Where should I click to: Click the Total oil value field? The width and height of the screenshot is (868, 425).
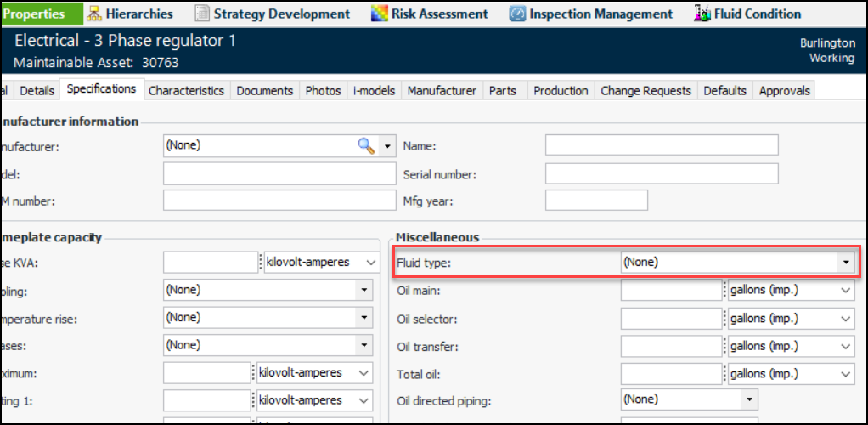pos(671,373)
